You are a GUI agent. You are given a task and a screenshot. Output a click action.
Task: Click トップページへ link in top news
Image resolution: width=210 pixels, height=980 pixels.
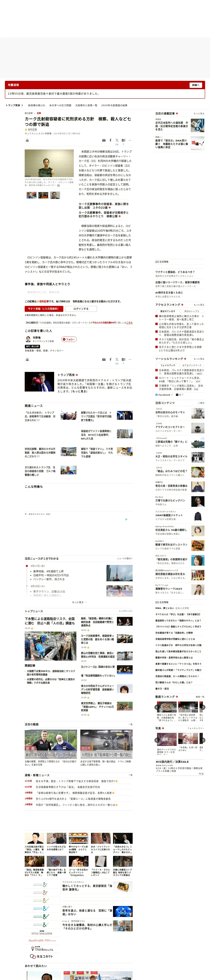pos(126,611)
